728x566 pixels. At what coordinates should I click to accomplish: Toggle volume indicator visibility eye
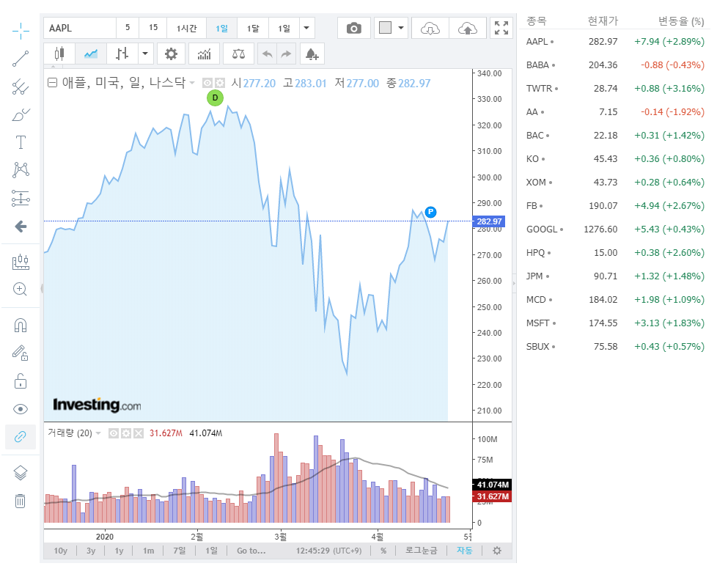(x=114, y=433)
